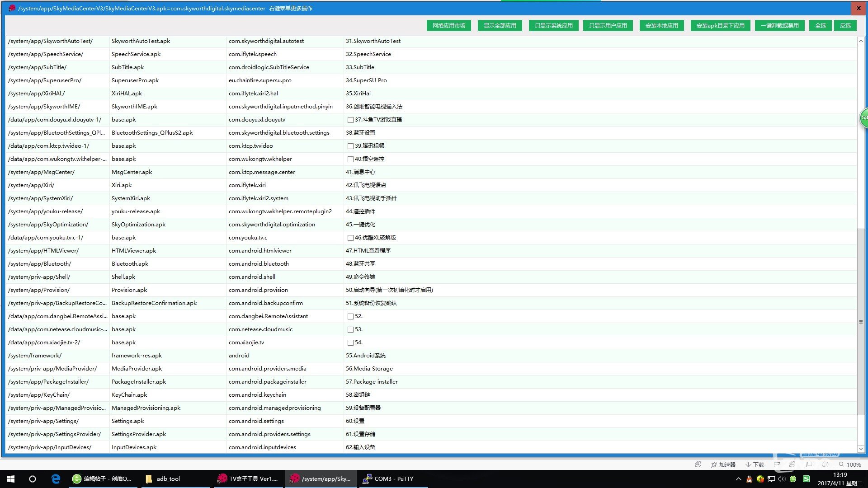Tick the checkbox for 39.腾讯视频

click(x=350, y=146)
